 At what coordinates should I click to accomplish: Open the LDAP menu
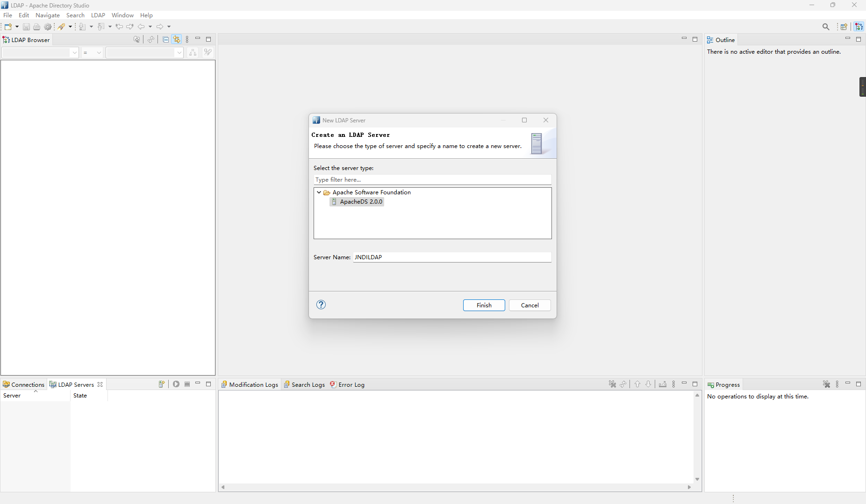tap(98, 15)
